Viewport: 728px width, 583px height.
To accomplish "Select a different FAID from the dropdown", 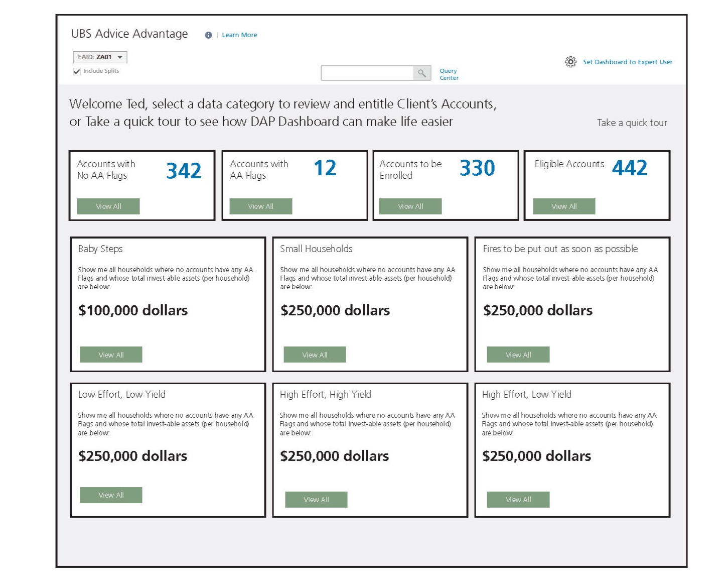I will tap(99, 57).
